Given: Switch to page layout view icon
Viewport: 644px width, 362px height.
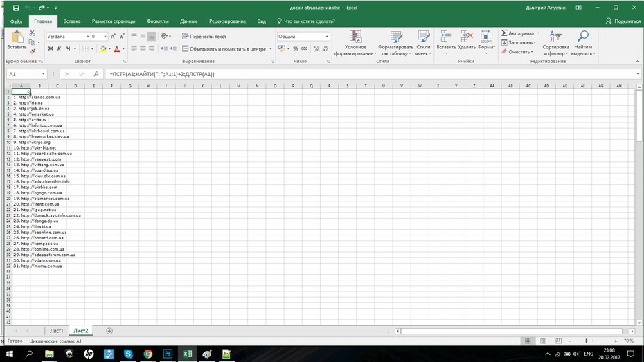Looking at the screenshot, I should point(543,341).
